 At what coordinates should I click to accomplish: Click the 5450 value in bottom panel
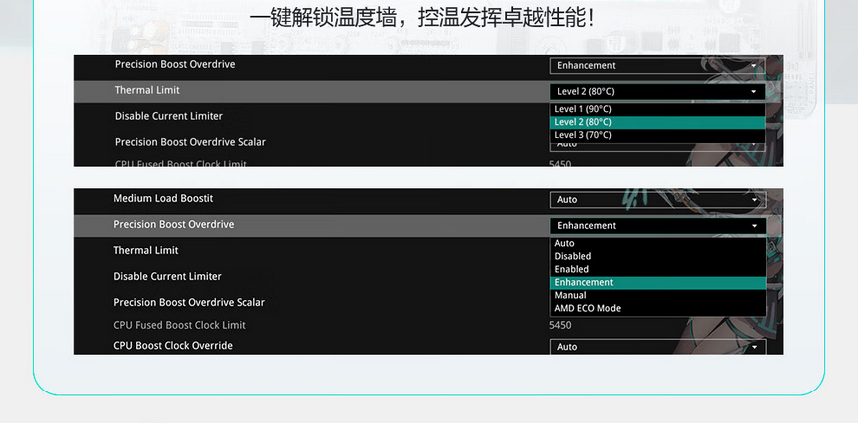point(560,325)
